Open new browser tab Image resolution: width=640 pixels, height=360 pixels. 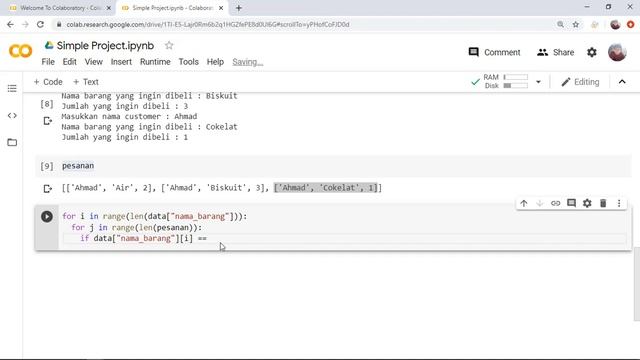[x=239, y=8]
